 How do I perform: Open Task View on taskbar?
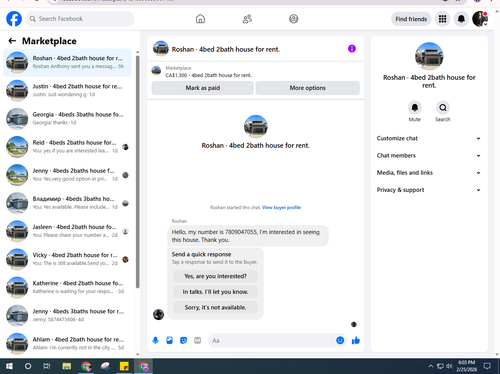tap(47, 366)
